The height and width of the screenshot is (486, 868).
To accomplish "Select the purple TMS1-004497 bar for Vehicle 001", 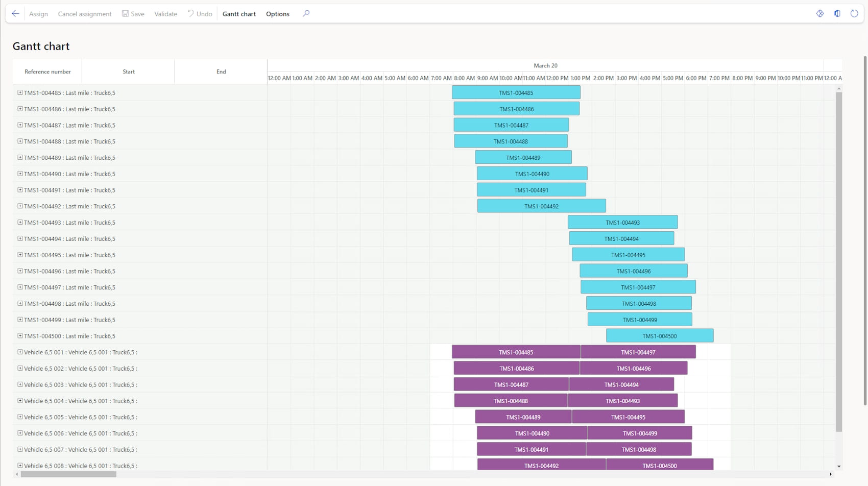I will pos(638,352).
